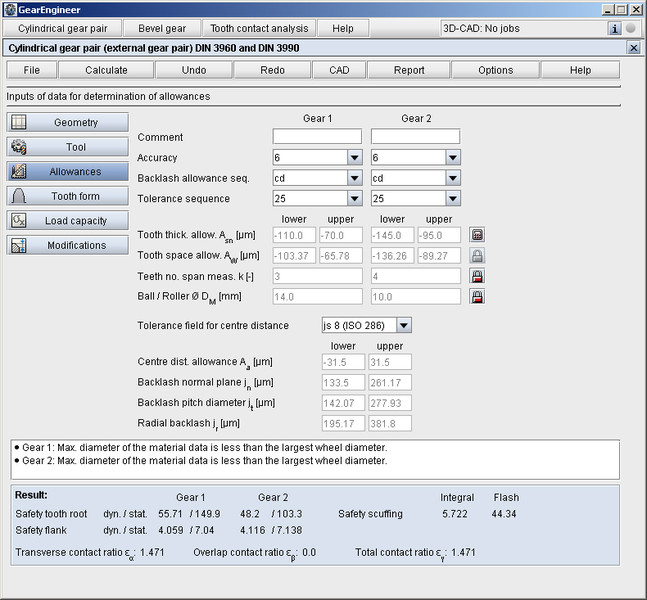
Task: Click the Gear 1 Comment input field
Action: click(x=316, y=136)
